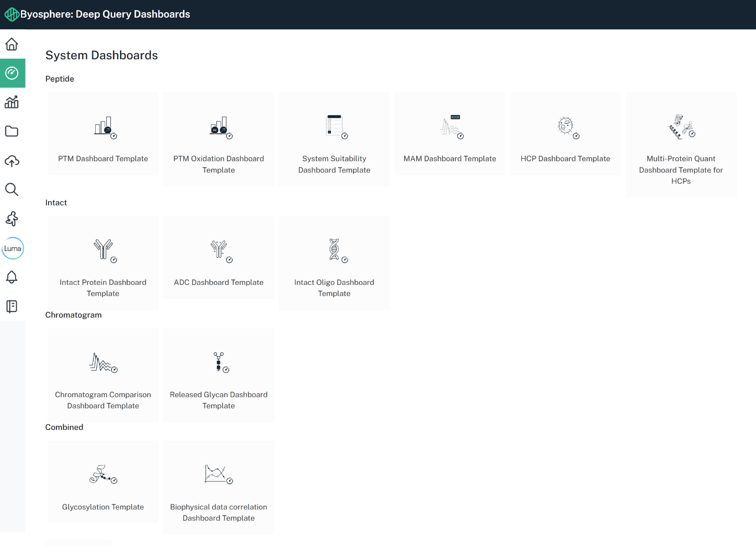Open Glycosylation Template card

click(x=103, y=482)
